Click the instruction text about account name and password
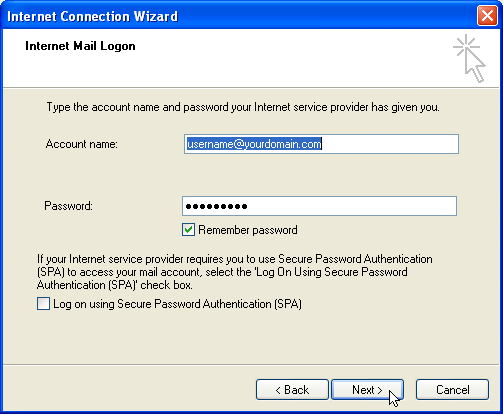 [243, 107]
